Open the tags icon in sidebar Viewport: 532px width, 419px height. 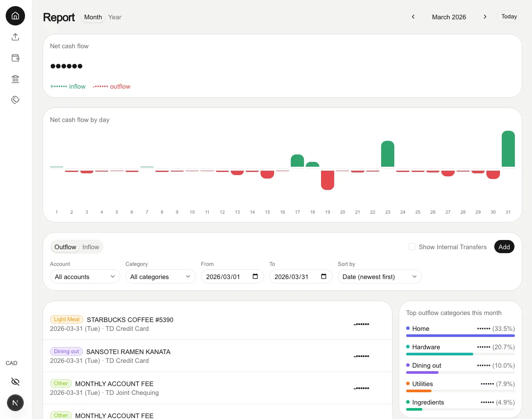click(15, 100)
